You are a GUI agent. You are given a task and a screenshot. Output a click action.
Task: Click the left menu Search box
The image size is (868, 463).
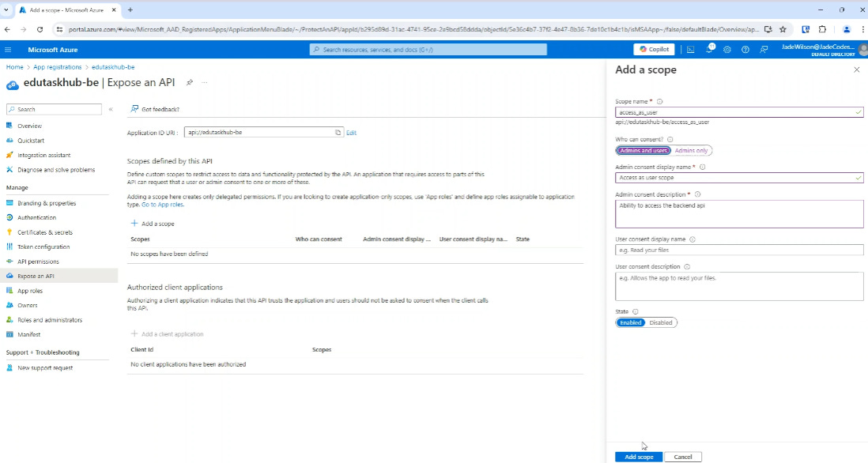point(54,110)
